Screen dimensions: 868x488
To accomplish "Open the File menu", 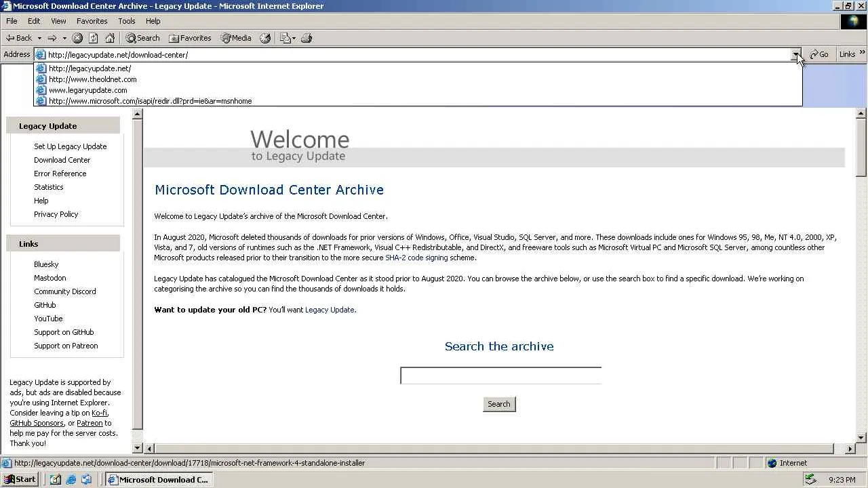I will 12,21.
